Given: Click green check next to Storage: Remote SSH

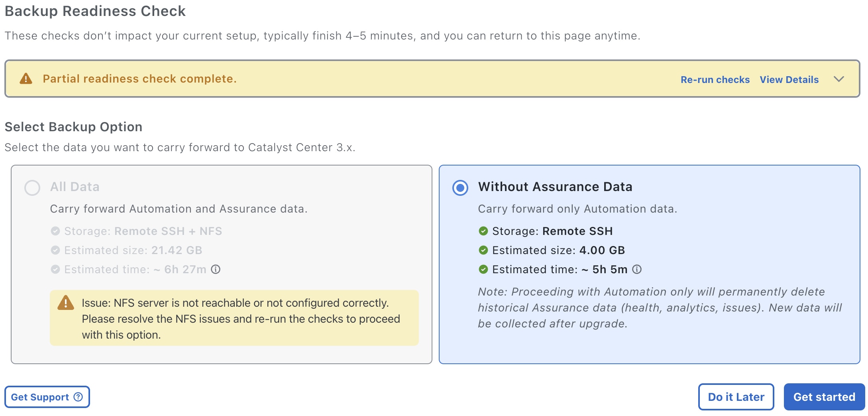Looking at the screenshot, I should [483, 231].
